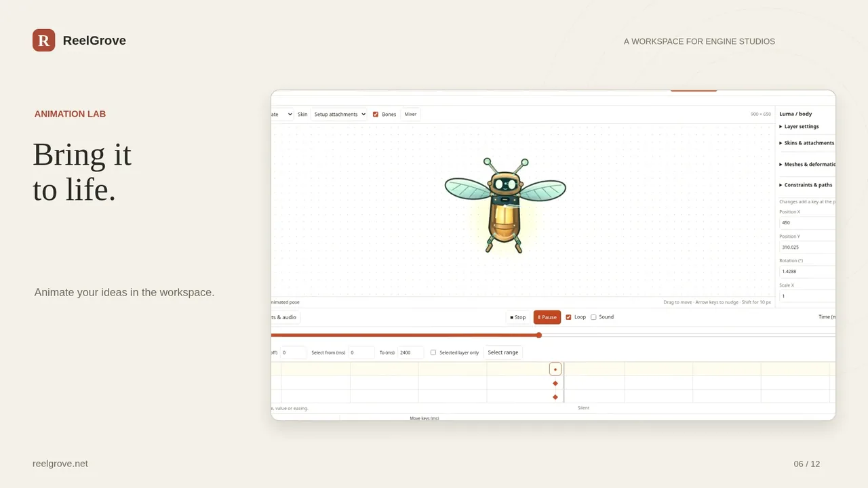Select the diamond keyframe on second timeline row
The height and width of the screenshot is (488, 868).
pos(555,384)
